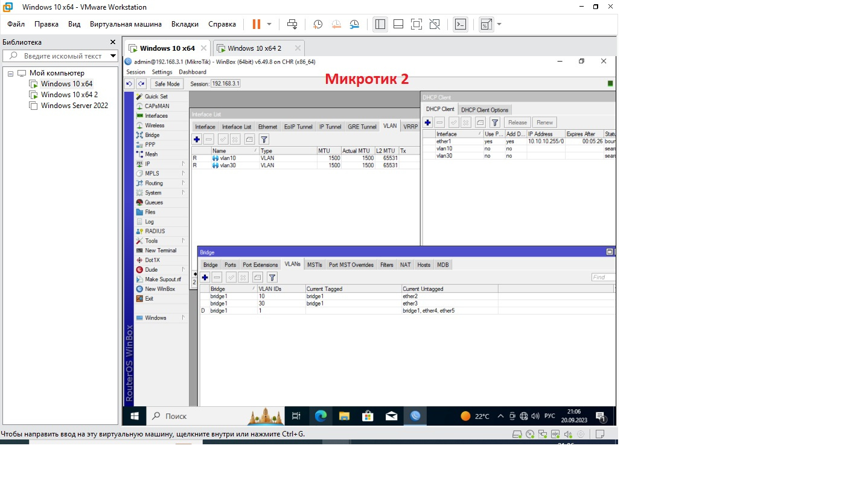868x495 pixels.
Task: Click the WinBox redo arrow button
Action: pyautogui.click(x=141, y=84)
